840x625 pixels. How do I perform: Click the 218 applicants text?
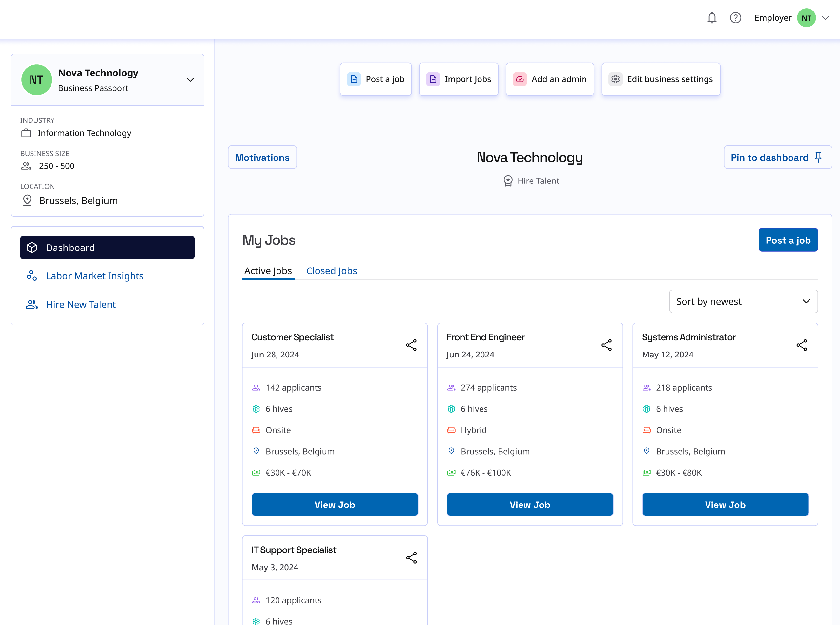(684, 388)
